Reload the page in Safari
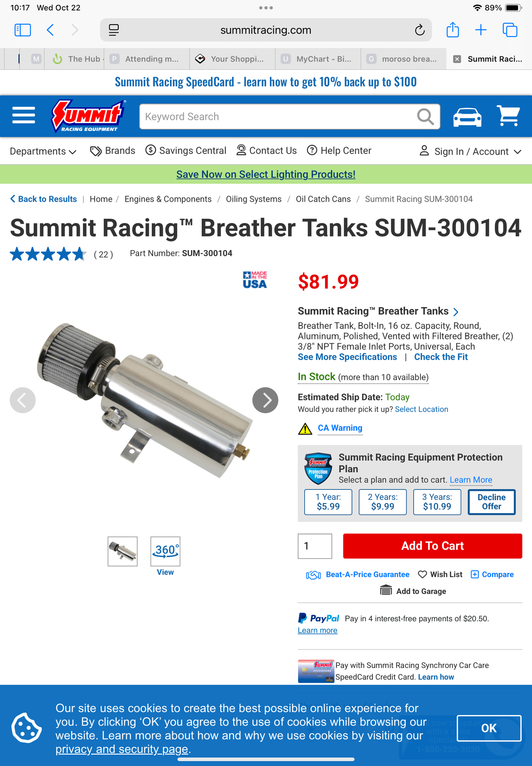Viewport: 532px width, 766px height. 419,30
